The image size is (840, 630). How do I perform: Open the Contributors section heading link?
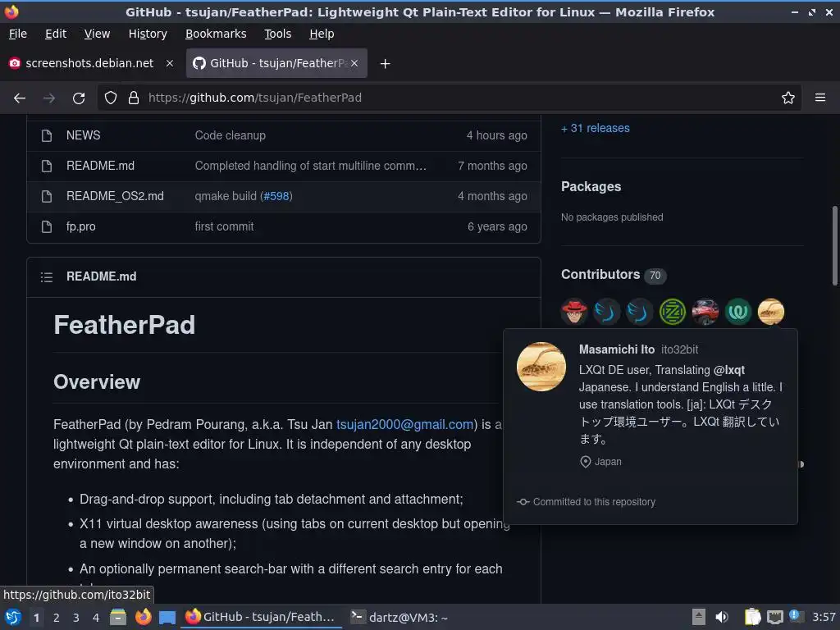(x=600, y=274)
